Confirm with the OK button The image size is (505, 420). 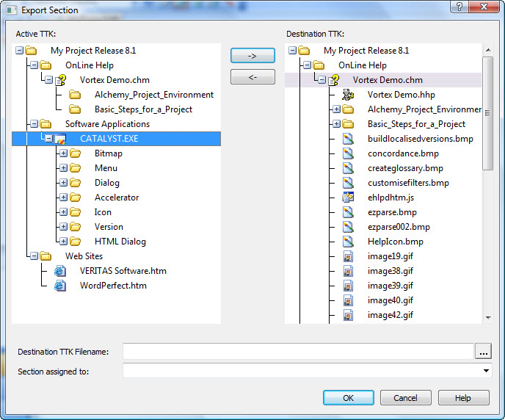pos(348,398)
